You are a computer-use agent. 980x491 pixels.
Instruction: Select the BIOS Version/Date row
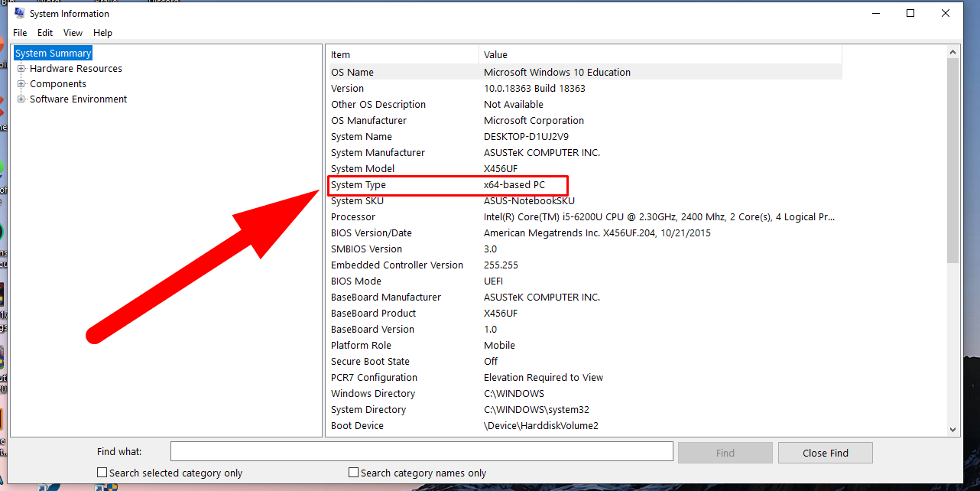point(586,233)
